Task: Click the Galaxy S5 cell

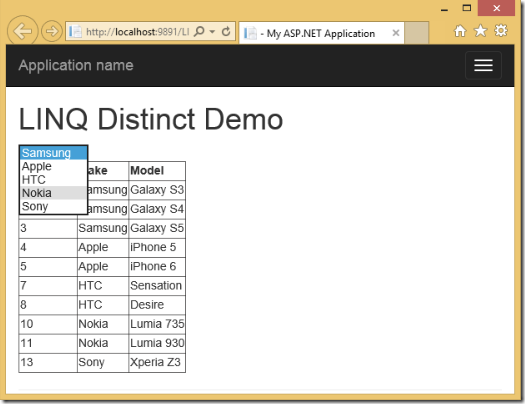Action: click(x=157, y=228)
